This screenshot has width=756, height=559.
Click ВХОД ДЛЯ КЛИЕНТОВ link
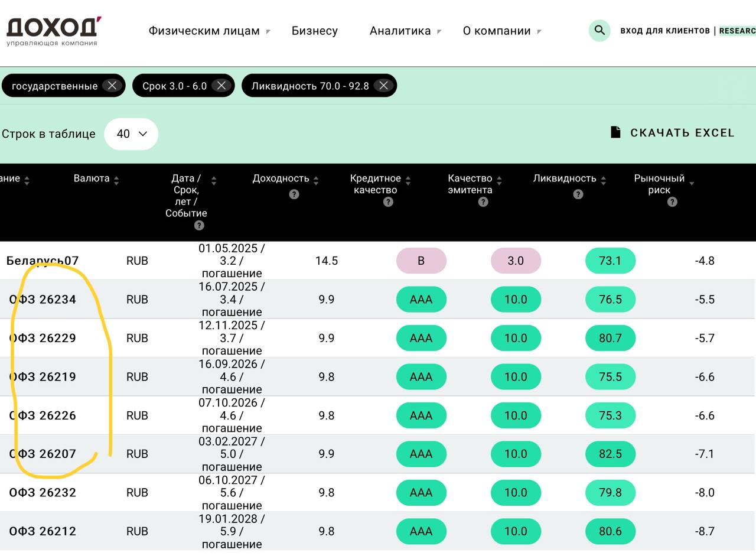click(665, 30)
